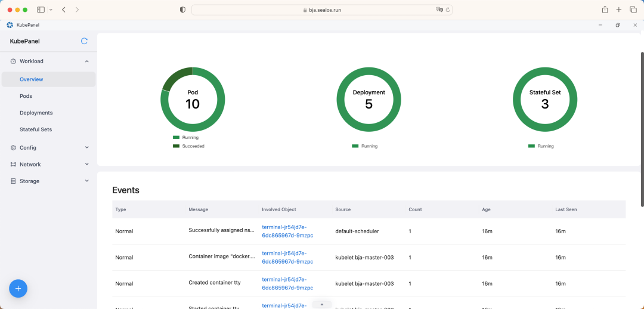Click the Workload sidebar icon
644x309 pixels.
coord(13,61)
